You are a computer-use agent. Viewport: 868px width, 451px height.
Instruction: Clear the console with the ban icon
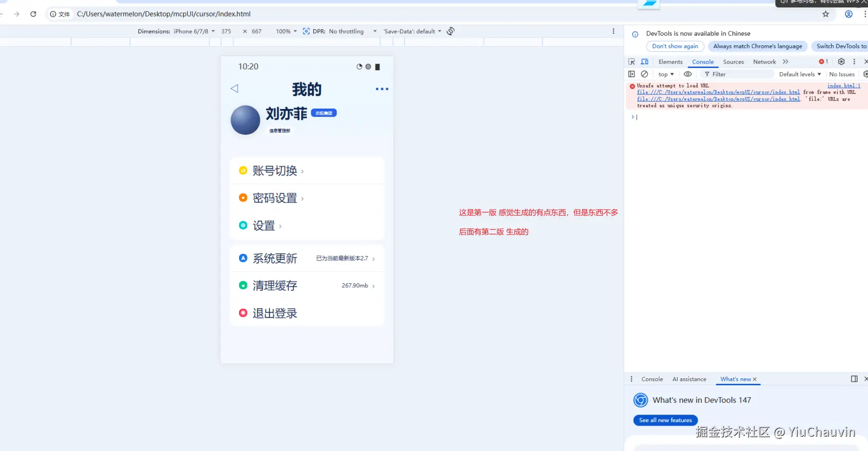point(644,74)
